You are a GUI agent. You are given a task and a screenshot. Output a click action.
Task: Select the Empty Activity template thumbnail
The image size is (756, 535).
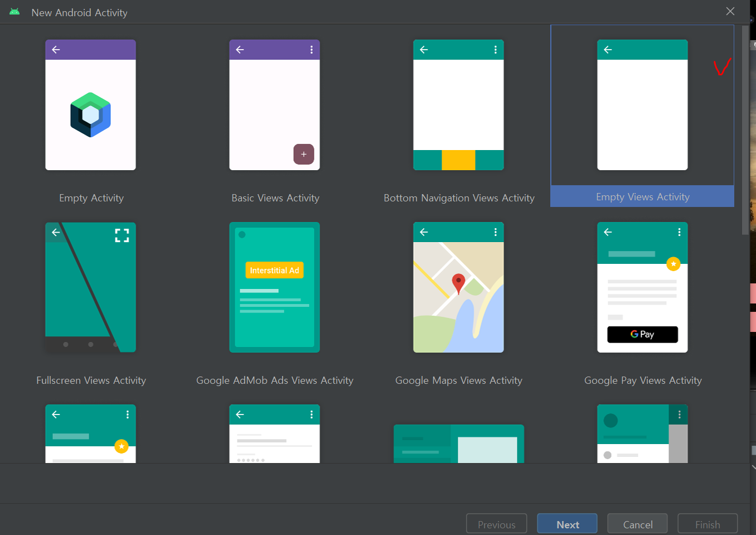click(x=90, y=105)
